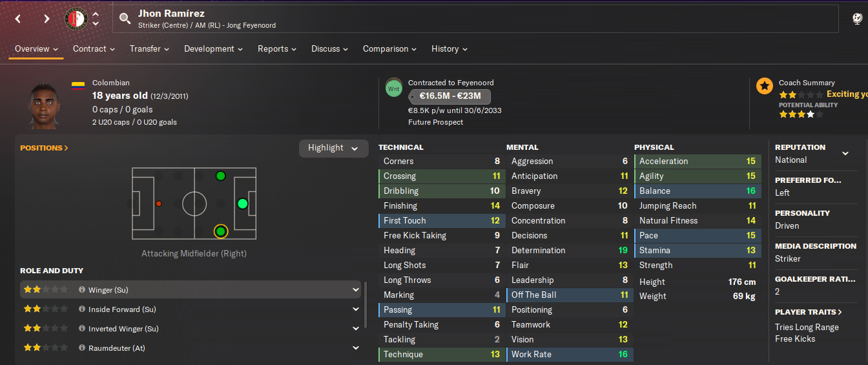Select the highlighted attacking midfielder right position
This screenshot has height=365, width=868.
221,231
